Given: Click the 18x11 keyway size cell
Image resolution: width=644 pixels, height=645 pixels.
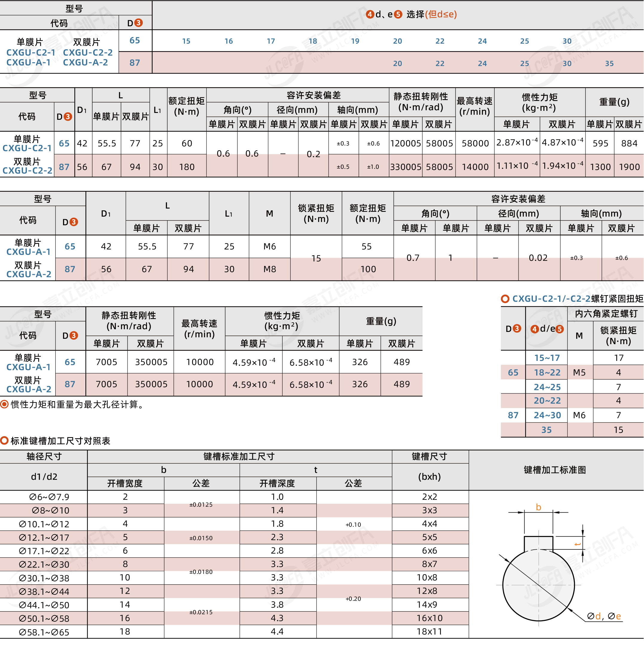Looking at the screenshot, I should coord(429,632).
